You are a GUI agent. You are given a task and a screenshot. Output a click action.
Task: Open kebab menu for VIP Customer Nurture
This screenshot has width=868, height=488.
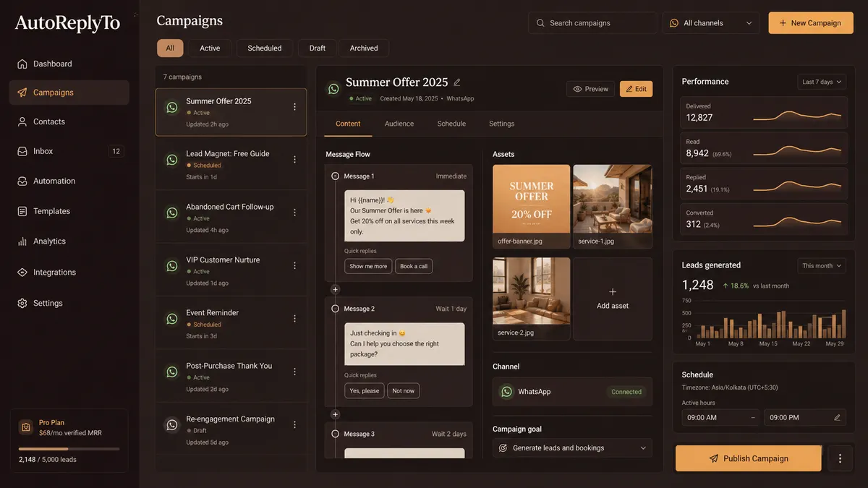[294, 265]
